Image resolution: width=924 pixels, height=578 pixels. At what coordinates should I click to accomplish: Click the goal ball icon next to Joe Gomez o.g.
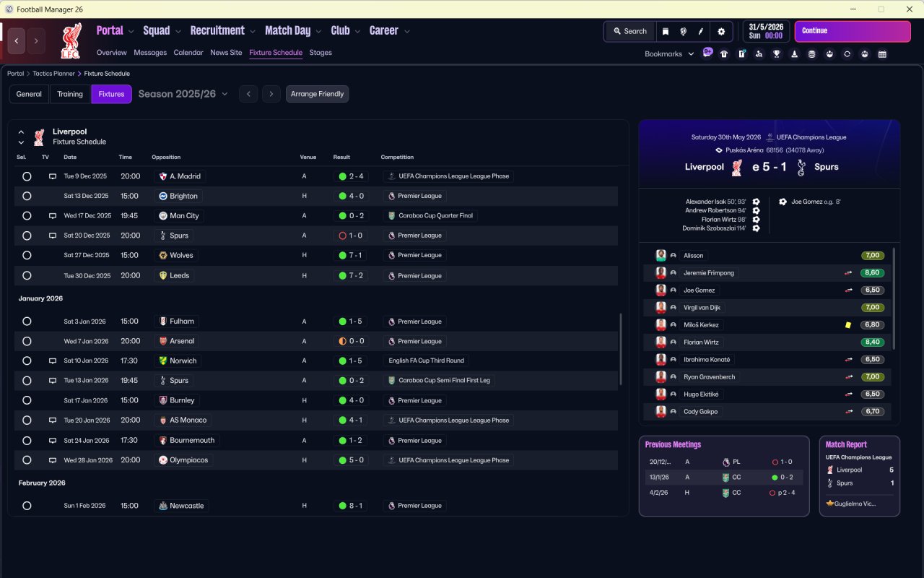coord(783,202)
